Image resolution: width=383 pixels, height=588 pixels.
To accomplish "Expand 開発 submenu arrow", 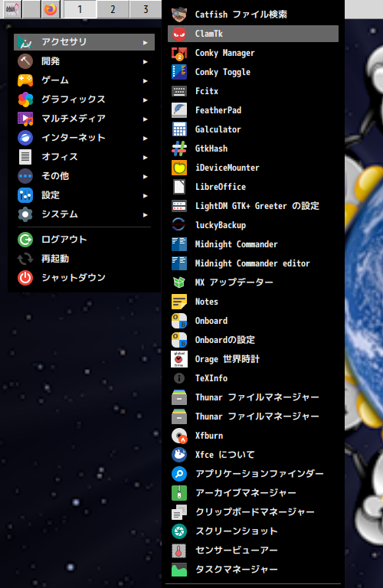I will pos(146,61).
